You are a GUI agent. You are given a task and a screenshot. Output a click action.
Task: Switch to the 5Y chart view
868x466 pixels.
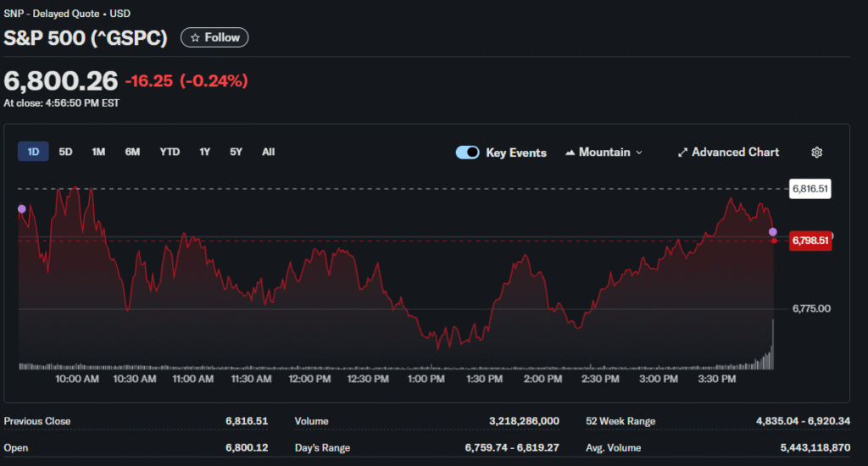click(x=236, y=152)
